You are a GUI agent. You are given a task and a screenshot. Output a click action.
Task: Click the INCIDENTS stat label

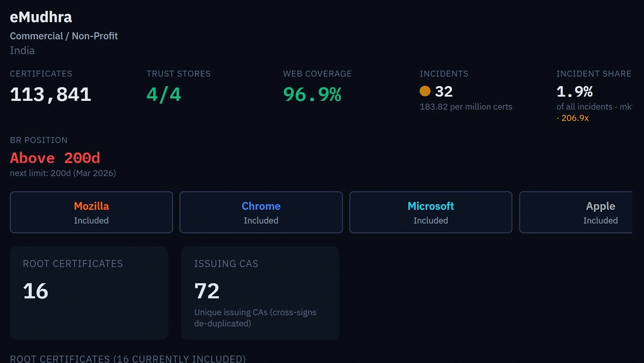(x=444, y=74)
